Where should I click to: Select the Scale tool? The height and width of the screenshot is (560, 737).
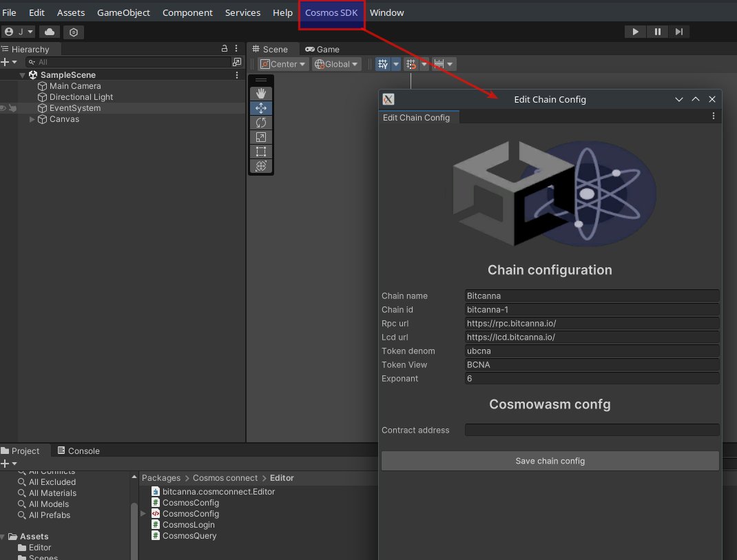261,137
